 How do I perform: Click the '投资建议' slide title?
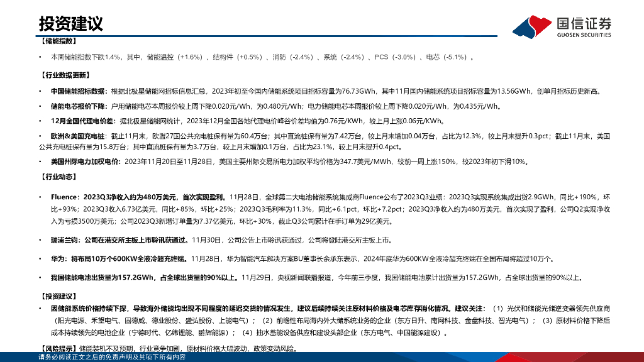click(70, 23)
